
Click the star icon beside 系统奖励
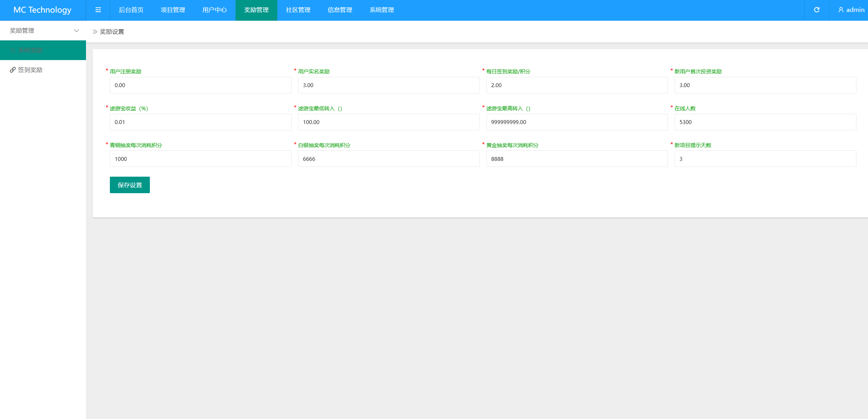coord(13,50)
